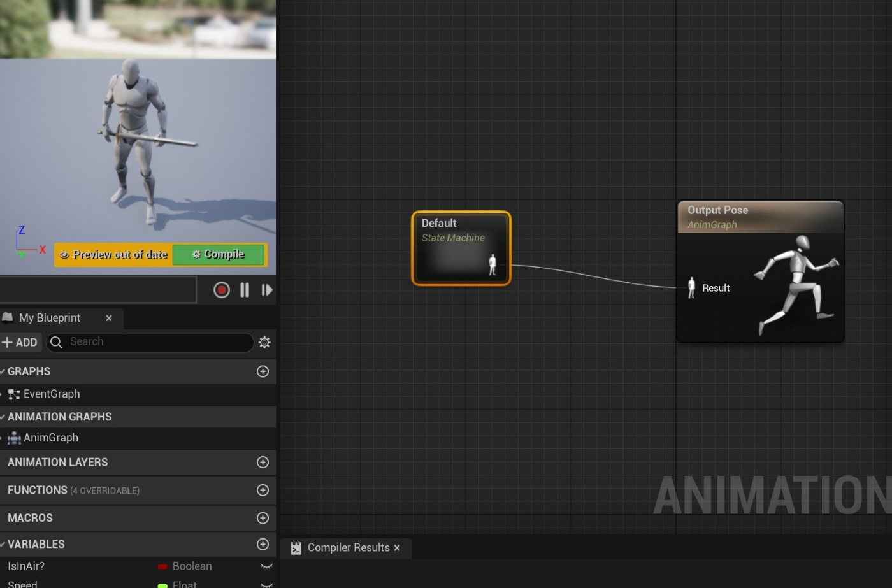This screenshot has width=892, height=588.
Task: Switch to the Compiler Results tab
Action: coord(348,547)
